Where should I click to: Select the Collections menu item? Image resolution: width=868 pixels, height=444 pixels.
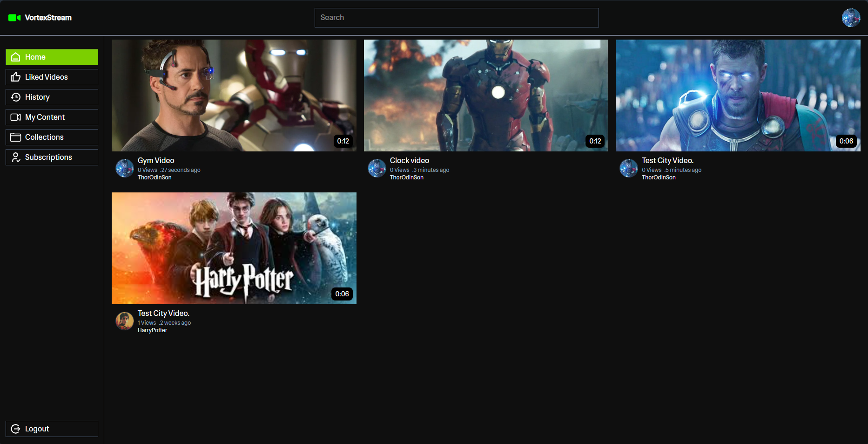coord(52,137)
